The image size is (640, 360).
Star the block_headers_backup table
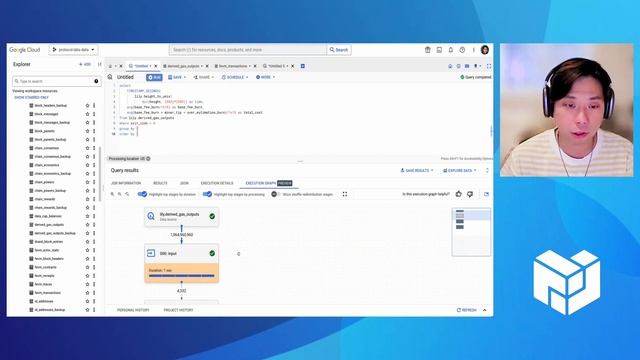point(87,105)
